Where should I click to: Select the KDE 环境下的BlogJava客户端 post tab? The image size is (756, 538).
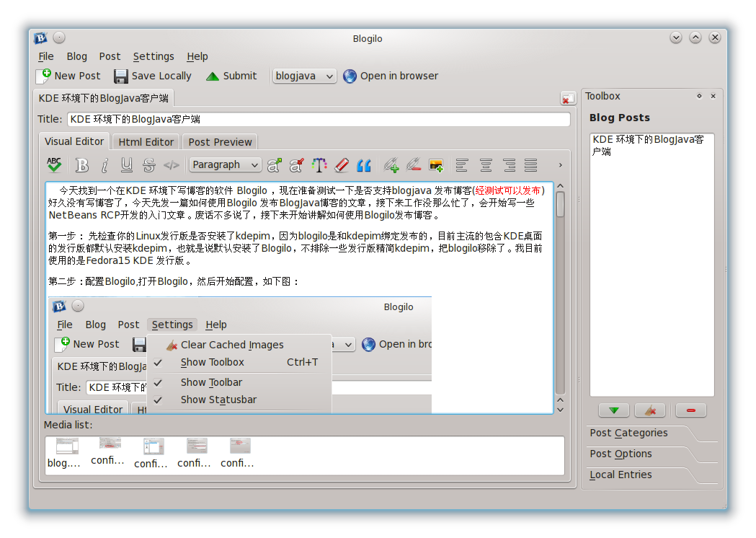pyautogui.click(x=104, y=98)
